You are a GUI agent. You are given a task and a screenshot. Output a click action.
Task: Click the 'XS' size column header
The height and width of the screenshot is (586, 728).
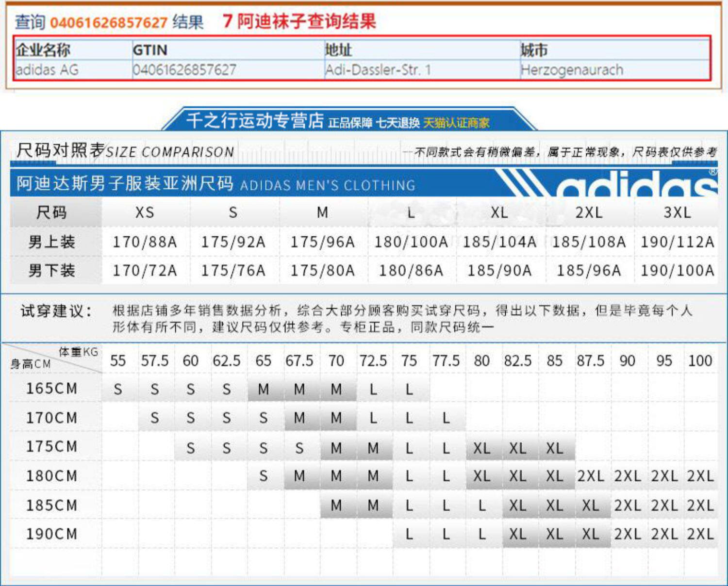tap(145, 212)
